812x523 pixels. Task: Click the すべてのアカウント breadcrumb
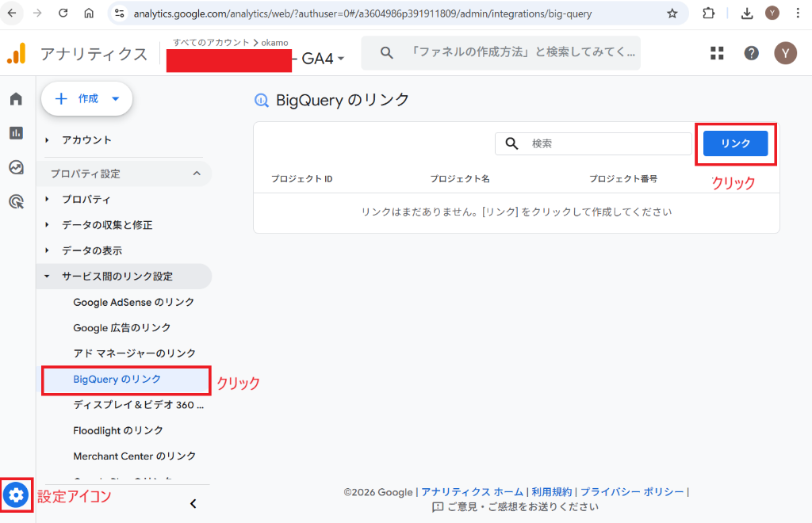211,43
